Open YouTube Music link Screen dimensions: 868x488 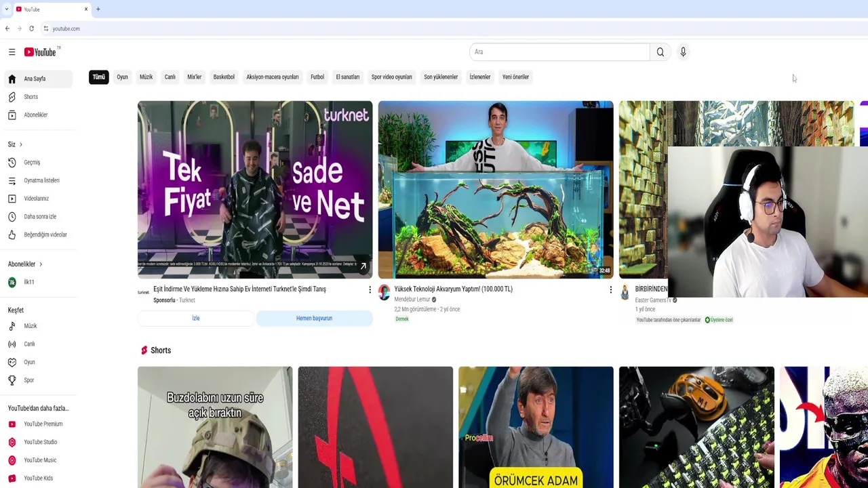tap(37, 460)
